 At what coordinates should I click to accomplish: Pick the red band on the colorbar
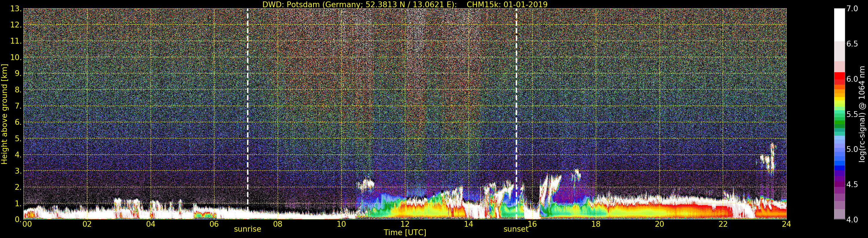[x=839, y=78]
